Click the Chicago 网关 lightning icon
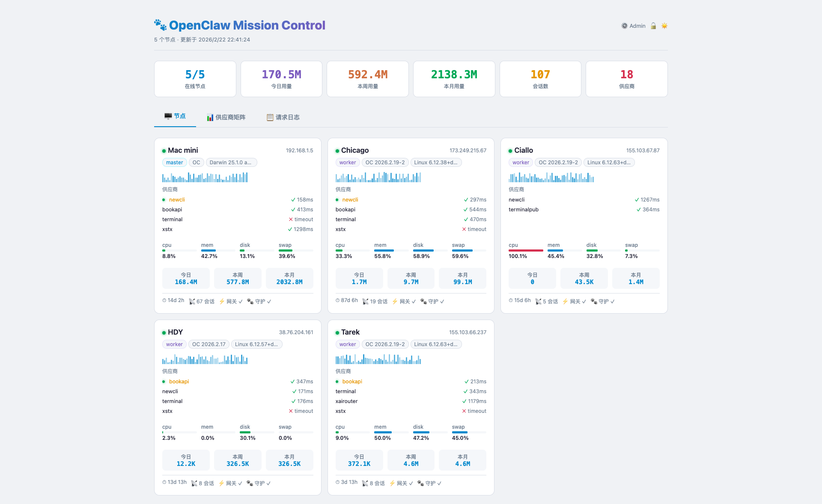The image size is (822, 504). [x=395, y=302]
